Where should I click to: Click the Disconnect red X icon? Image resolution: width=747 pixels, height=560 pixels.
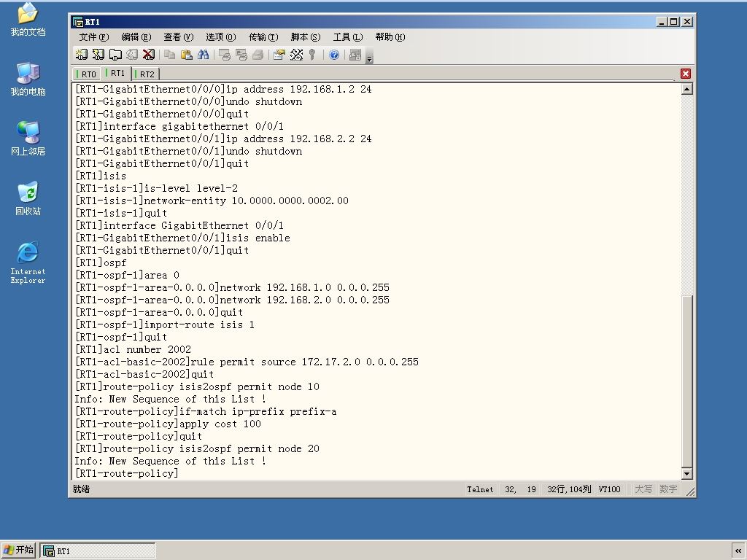point(149,55)
